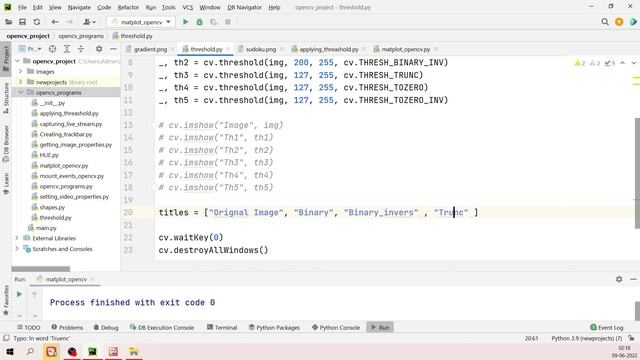Image resolution: width=640 pixels, height=360 pixels.
Task: Close the matplot_opencv run tab
Action: pos(92,279)
